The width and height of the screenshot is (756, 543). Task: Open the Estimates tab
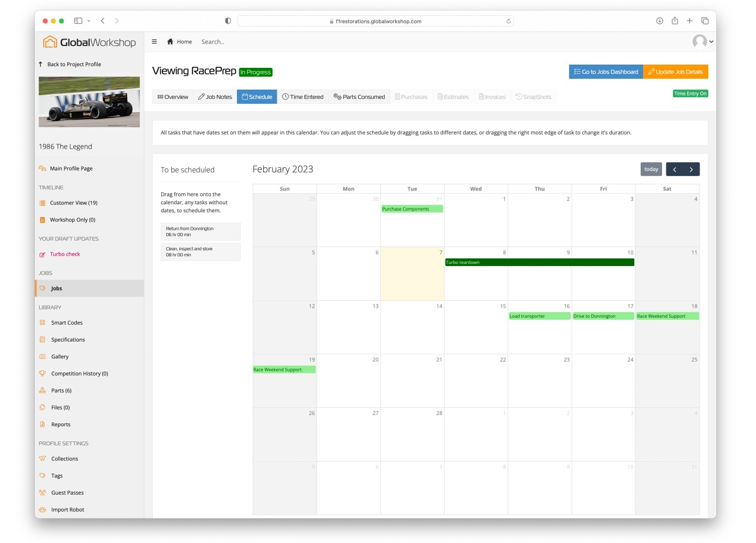(x=453, y=97)
